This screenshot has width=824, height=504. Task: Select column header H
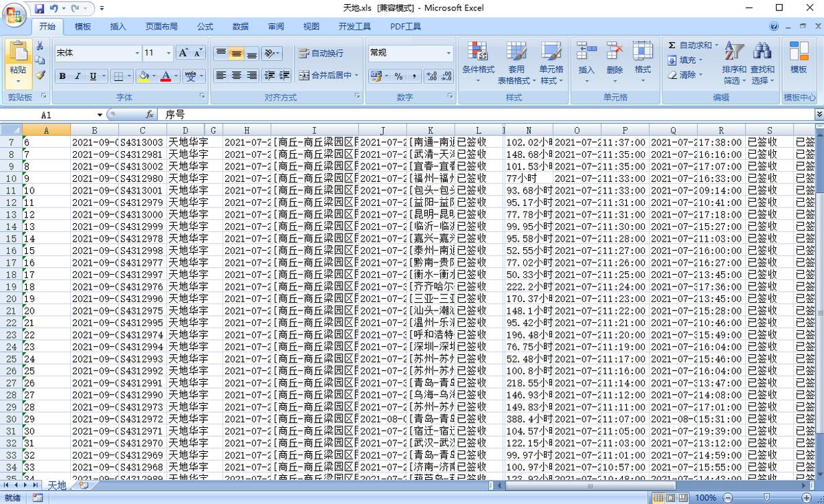click(x=247, y=130)
